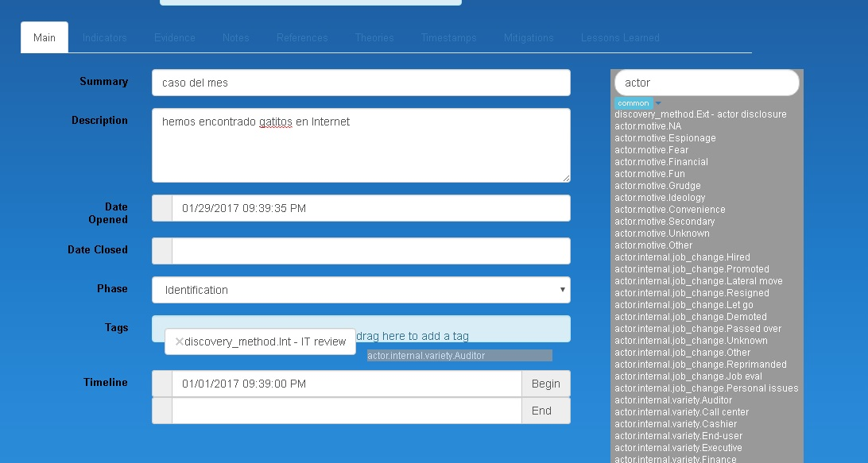The width and height of the screenshot is (868, 463).
Task: Click the common tag category label
Action: 634,103
